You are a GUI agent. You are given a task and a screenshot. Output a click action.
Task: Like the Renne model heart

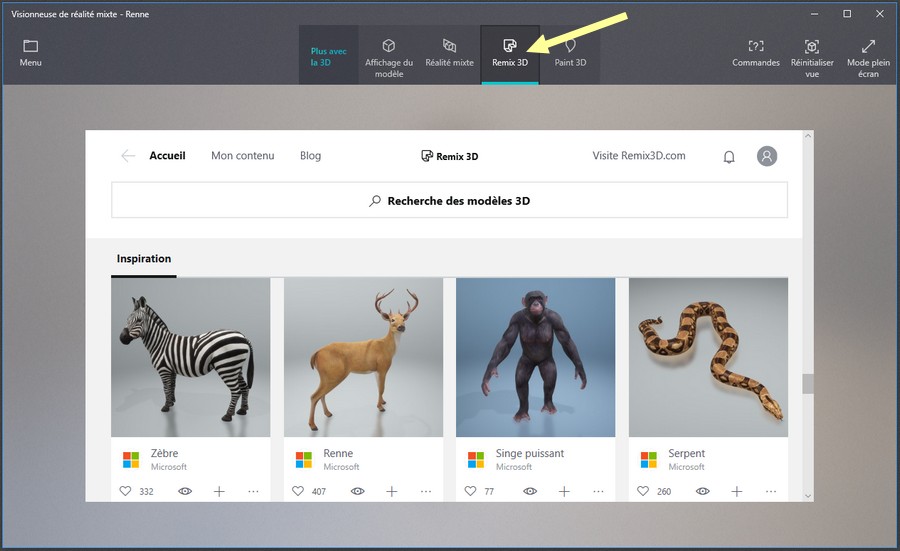tap(297, 491)
